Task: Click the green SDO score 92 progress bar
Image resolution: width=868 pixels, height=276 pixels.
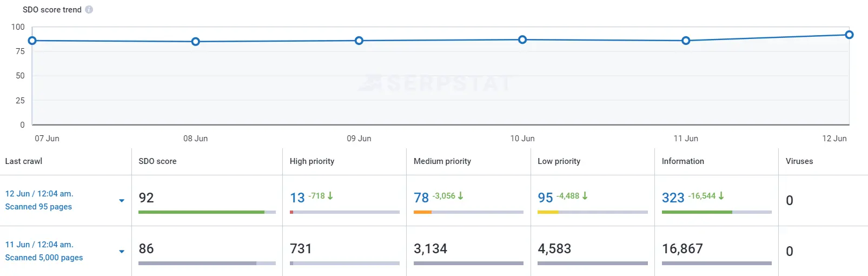Action: tap(201, 212)
